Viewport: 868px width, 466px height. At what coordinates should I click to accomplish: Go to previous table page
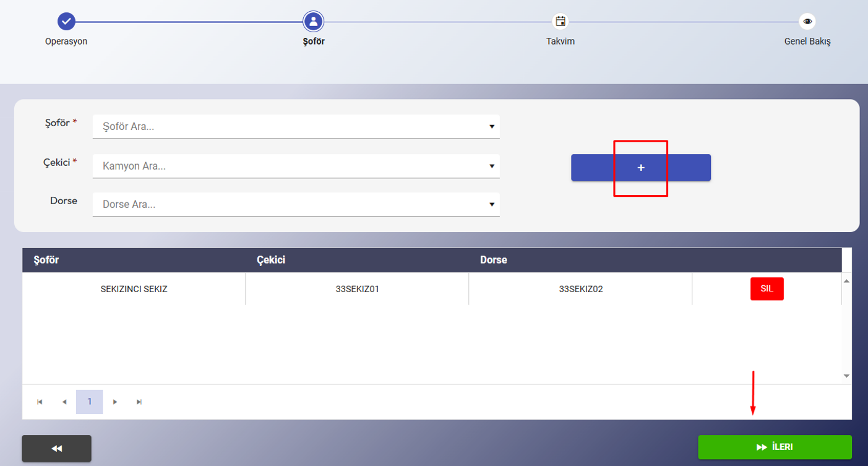(64, 402)
